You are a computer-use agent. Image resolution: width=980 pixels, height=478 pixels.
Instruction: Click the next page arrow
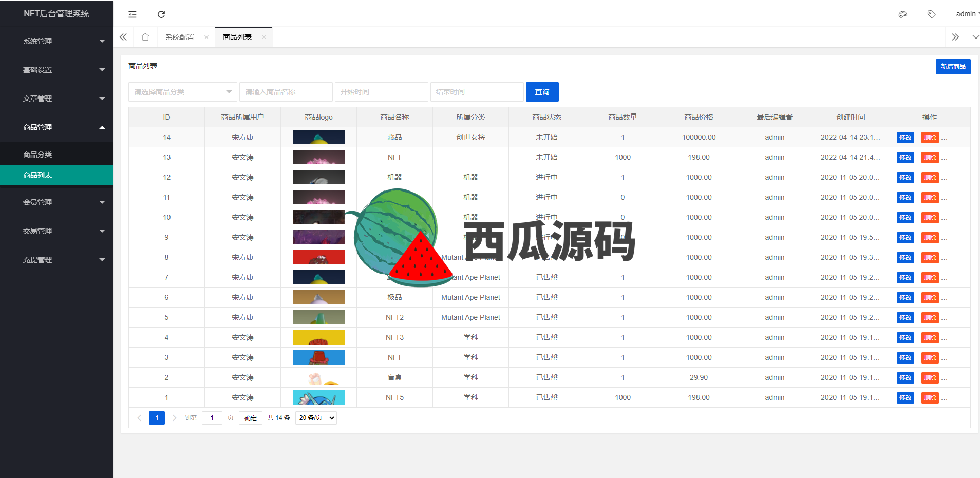pyautogui.click(x=175, y=418)
